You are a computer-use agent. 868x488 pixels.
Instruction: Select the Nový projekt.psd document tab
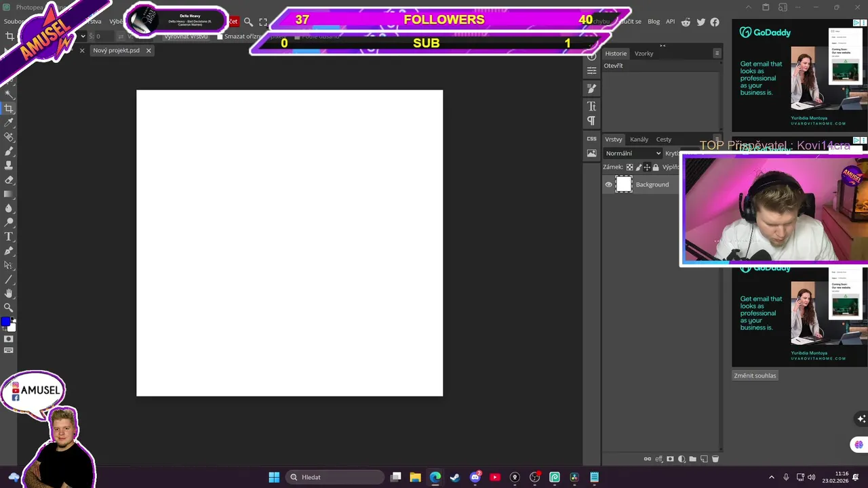[x=116, y=50]
